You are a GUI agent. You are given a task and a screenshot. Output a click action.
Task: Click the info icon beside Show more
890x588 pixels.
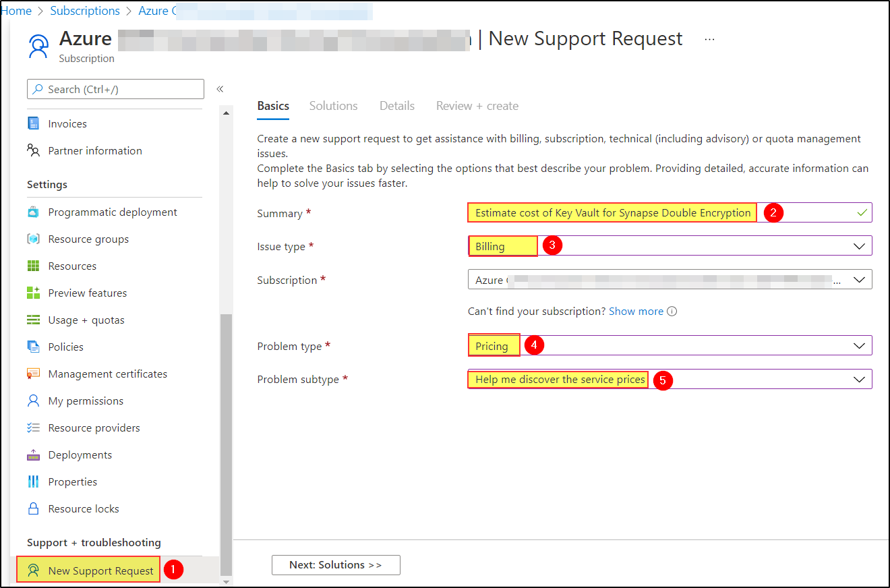tap(672, 312)
